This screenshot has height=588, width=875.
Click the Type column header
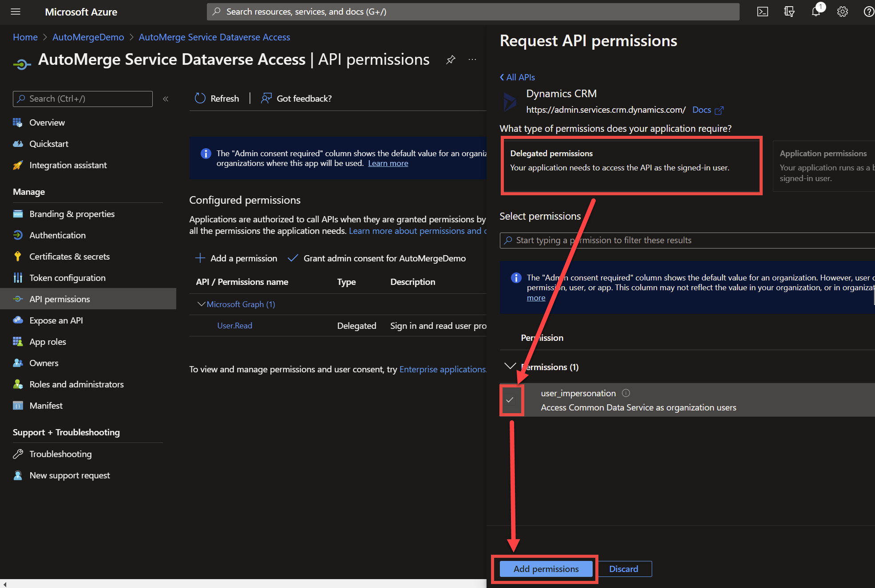click(346, 282)
